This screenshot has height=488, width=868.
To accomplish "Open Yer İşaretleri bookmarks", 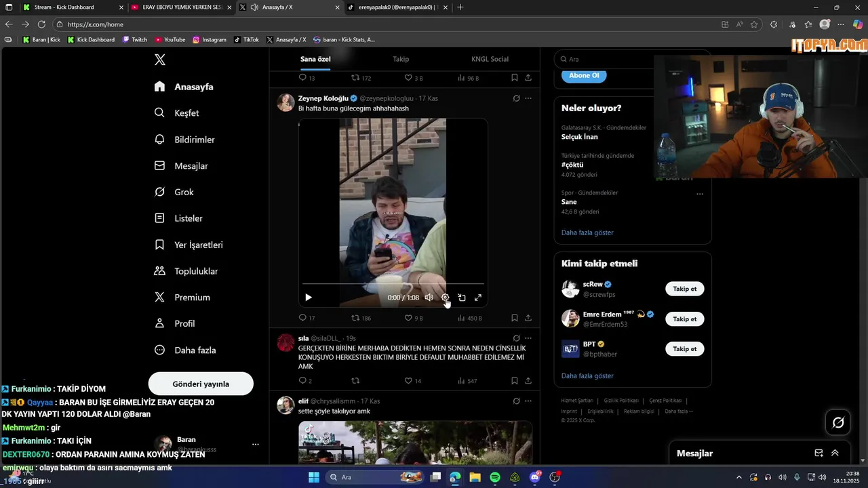I will (x=188, y=245).
